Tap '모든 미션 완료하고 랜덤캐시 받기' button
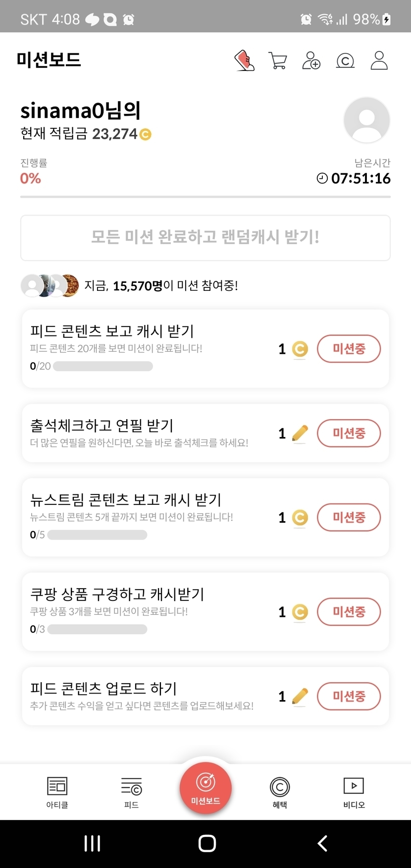 [x=205, y=237]
